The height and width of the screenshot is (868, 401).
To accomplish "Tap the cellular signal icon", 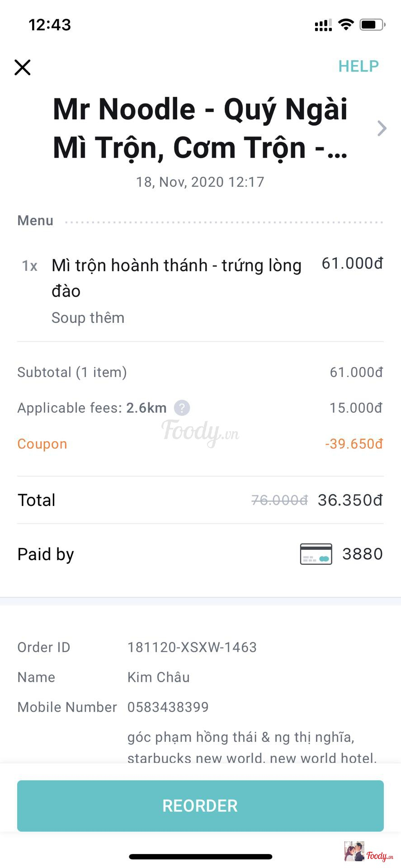I will click(323, 25).
